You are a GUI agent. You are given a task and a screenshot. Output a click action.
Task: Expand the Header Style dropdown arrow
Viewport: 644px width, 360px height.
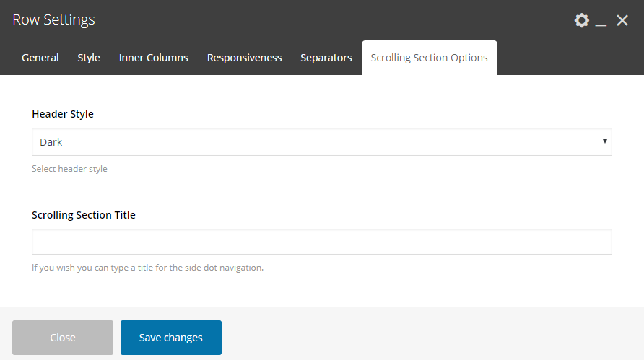[x=604, y=141]
